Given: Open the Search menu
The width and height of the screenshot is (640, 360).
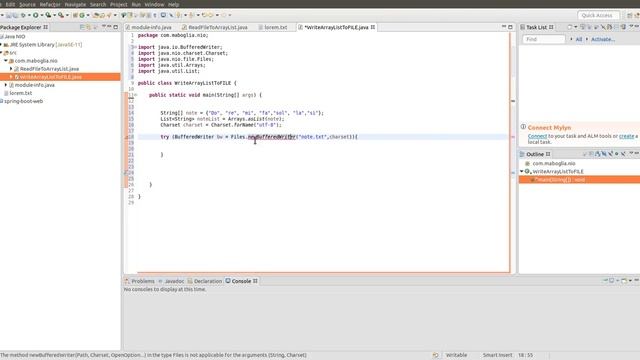Looking at the screenshot, I should (98, 4).
